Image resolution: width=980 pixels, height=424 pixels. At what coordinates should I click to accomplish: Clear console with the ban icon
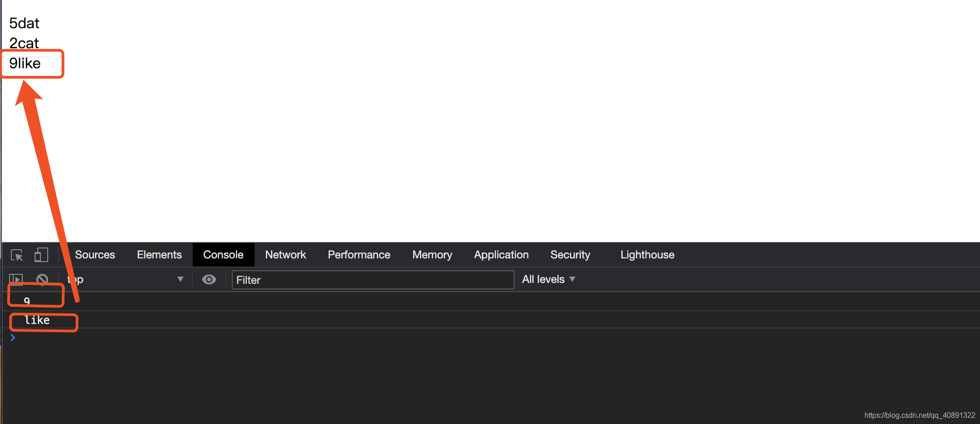[42, 279]
